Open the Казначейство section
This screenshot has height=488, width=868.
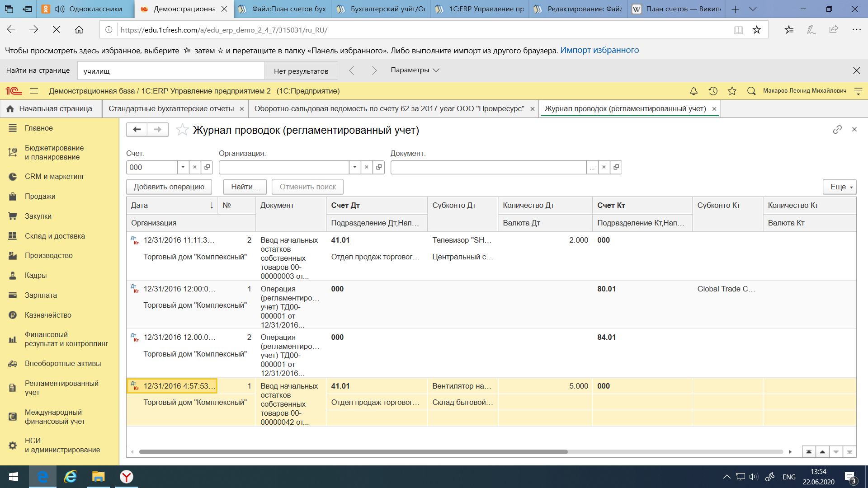pos(59,315)
